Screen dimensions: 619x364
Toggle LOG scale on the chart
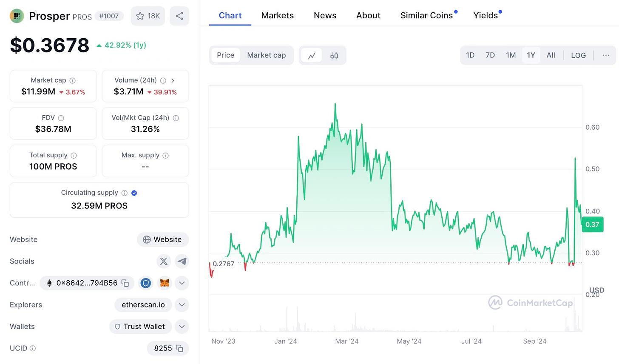pos(578,55)
